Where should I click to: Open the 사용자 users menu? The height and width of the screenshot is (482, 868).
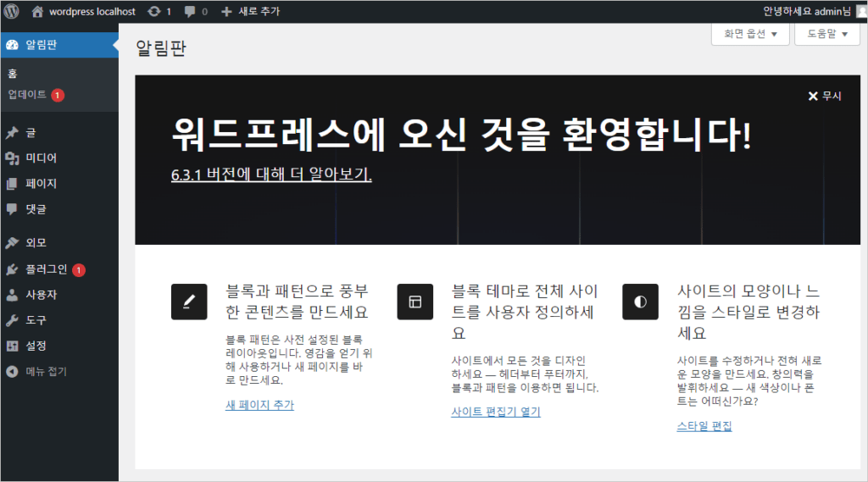(x=59, y=295)
